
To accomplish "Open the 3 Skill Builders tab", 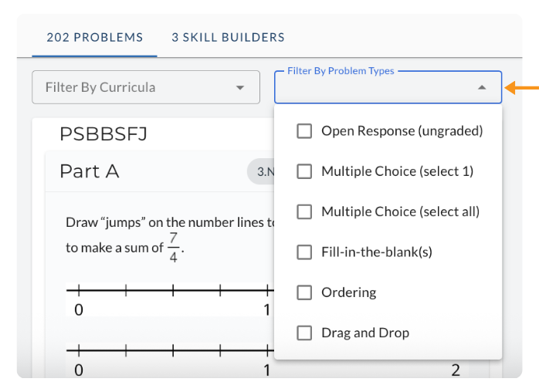I will [228, 37].
